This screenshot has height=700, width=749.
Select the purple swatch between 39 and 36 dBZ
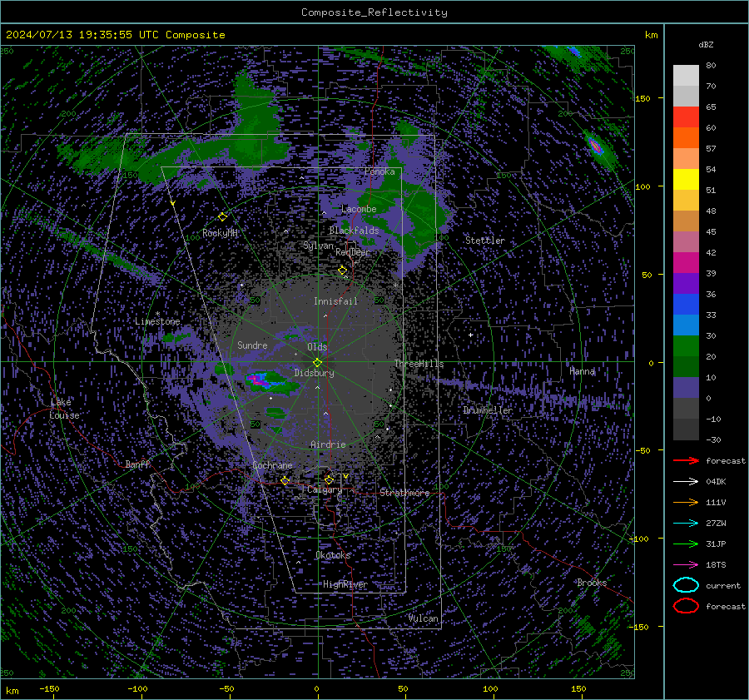[686, 284]
